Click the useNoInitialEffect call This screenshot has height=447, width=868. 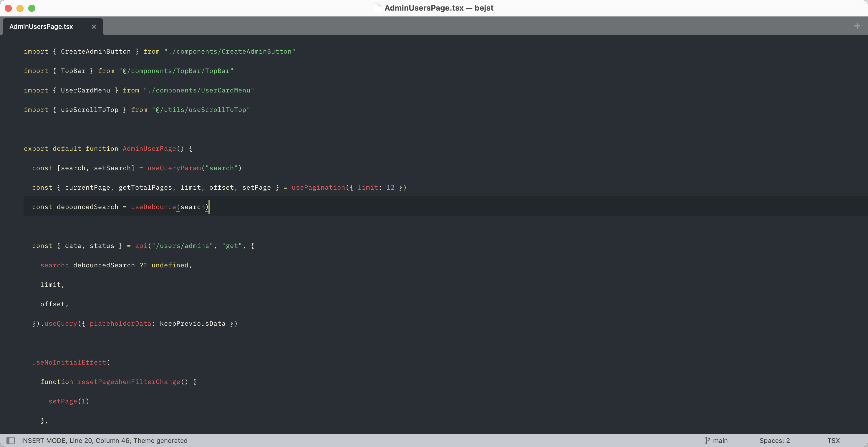[x=69, y=362]
